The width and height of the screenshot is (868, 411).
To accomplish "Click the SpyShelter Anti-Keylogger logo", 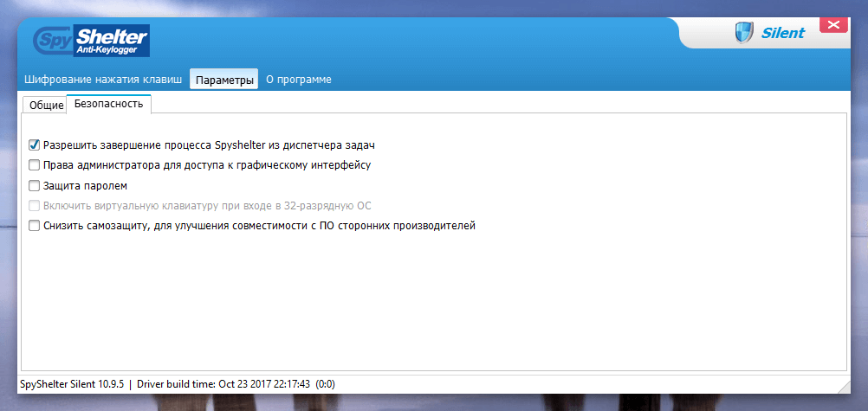I will click(x=92, y=41).
